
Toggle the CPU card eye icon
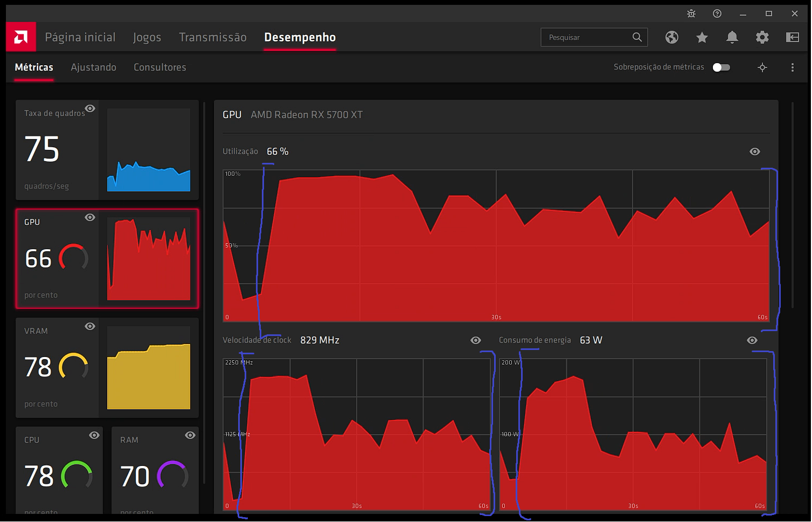(x=94, y=435)
